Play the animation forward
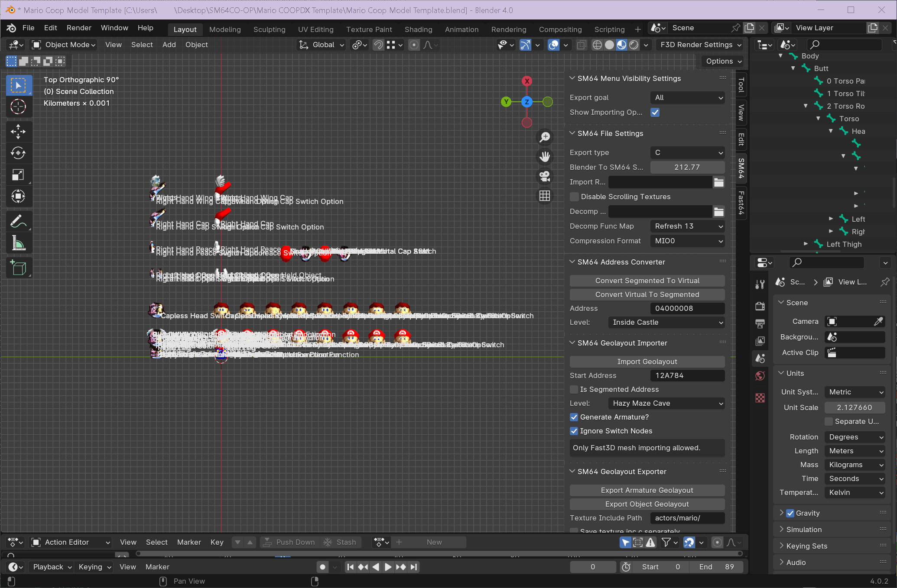Image resolution: width=897 pixels, height=588 pixels. click(388, 567)
